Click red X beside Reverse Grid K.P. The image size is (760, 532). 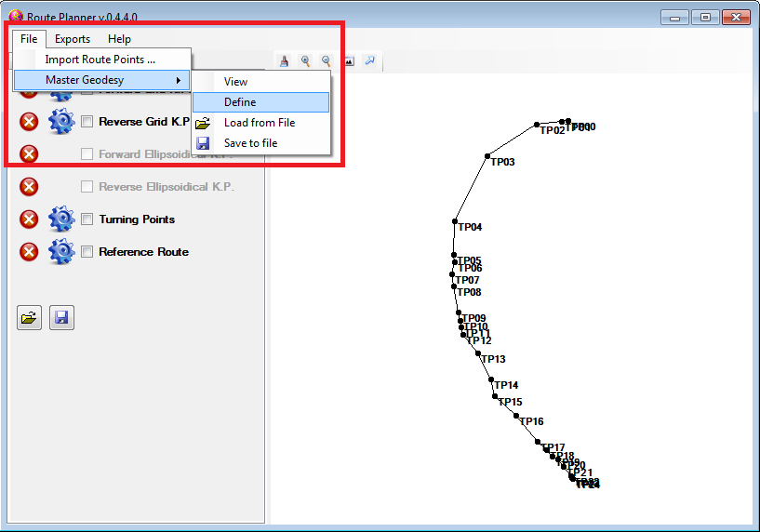click(x=29, y=122)
